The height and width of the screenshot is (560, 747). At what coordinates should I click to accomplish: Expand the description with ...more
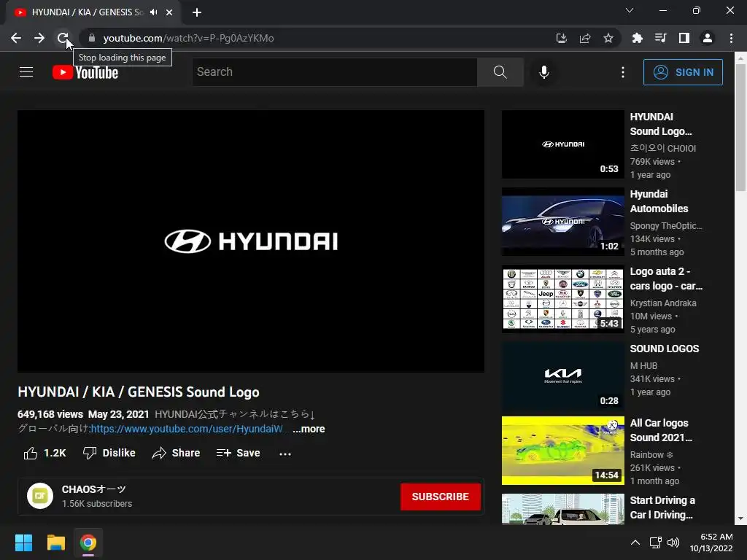pyautogui.click(x=309, y=429)
